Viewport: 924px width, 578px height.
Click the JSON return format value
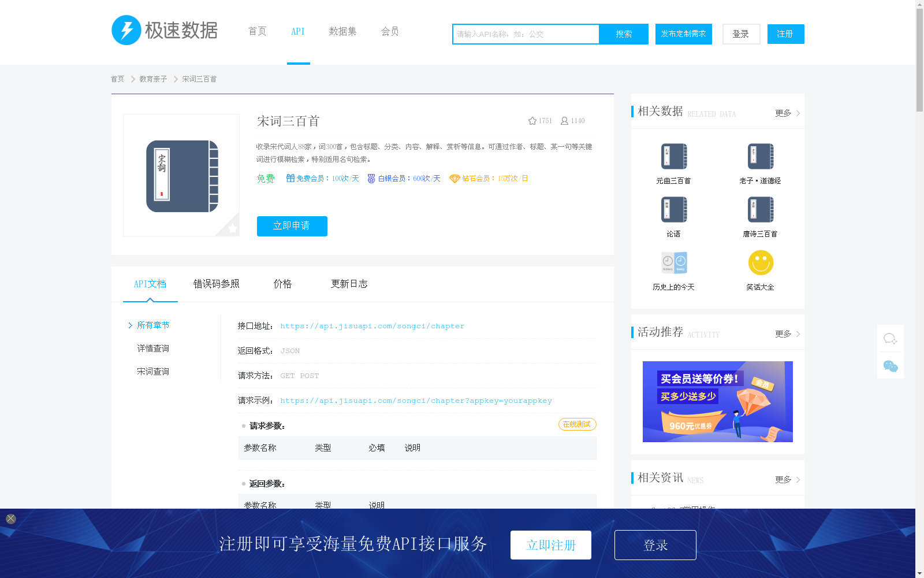tap(290, 351)
